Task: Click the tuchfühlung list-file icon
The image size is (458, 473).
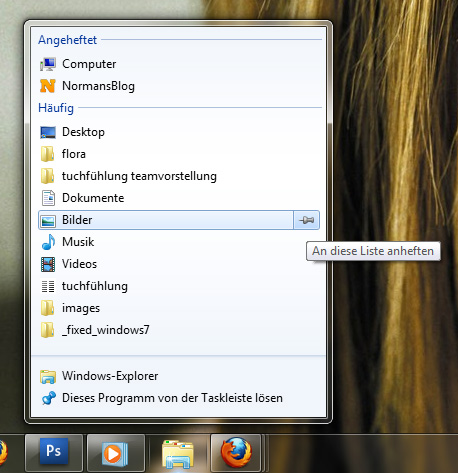Action: tap(48, 286)
